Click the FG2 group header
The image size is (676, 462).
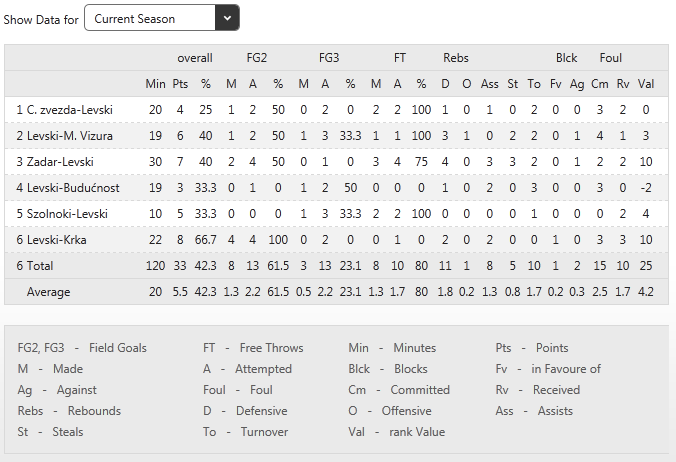(257, 58)
